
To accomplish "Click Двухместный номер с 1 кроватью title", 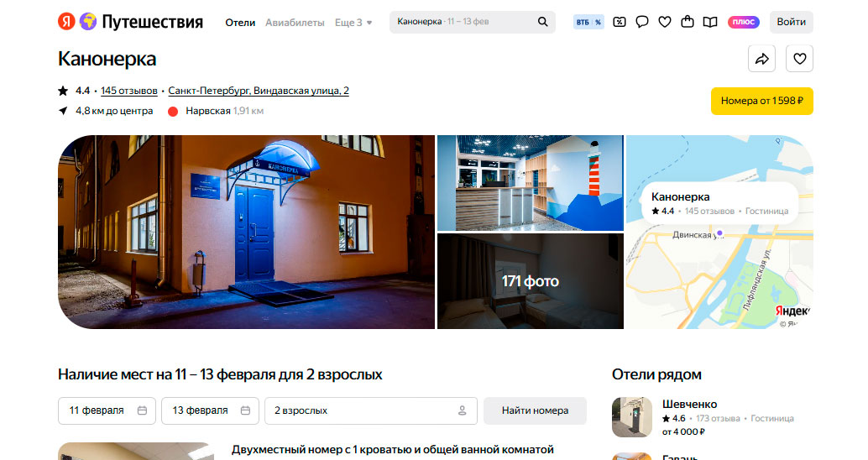I will tap(393, 449).
